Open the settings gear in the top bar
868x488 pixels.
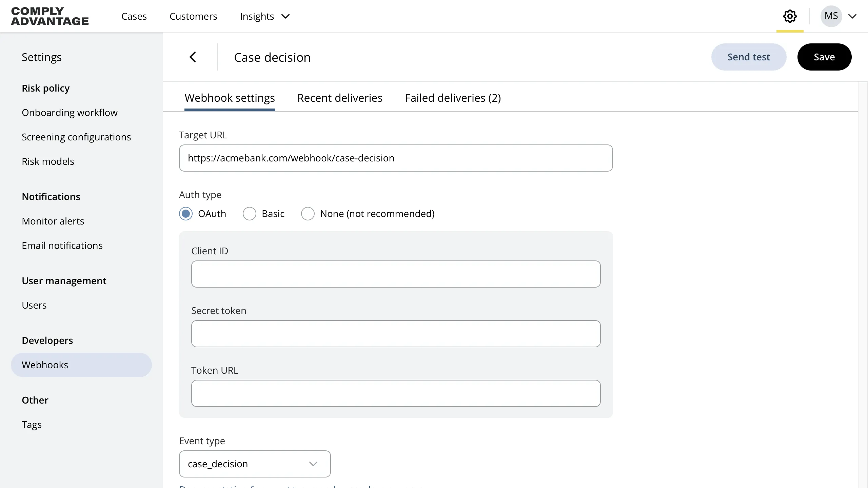click(x=790, y=16)
